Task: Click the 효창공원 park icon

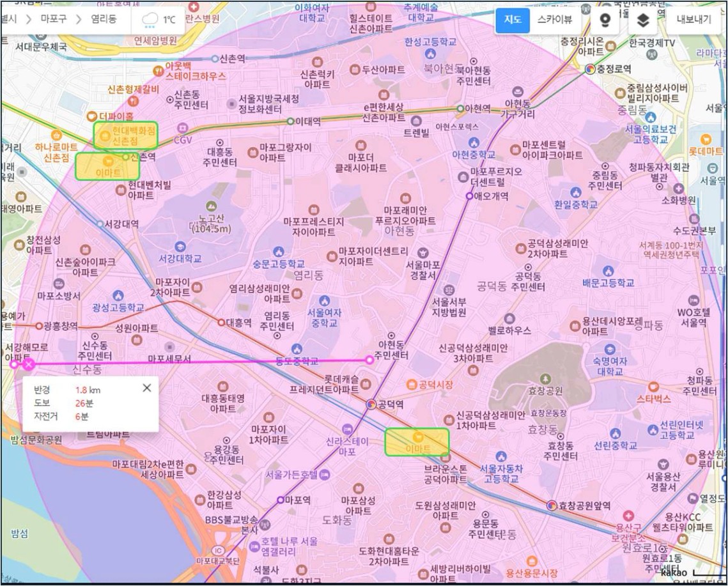Action: (x=546, y=380)
